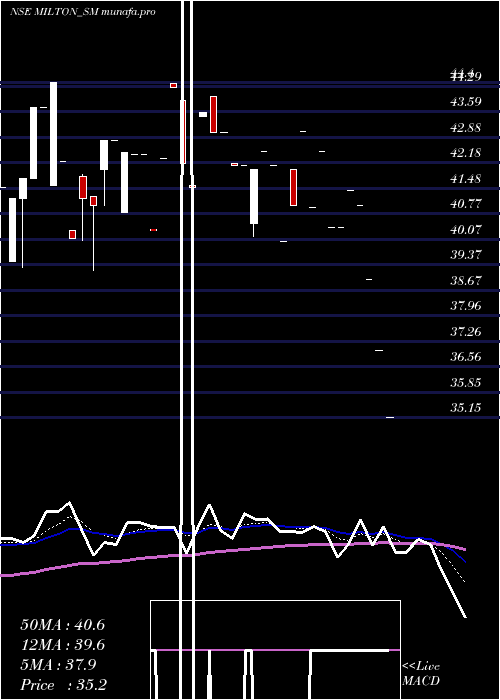The width and height of the screenshot is (500, 700).
Task: Click the 40.77 price axis label
Action: pos(466,204)
